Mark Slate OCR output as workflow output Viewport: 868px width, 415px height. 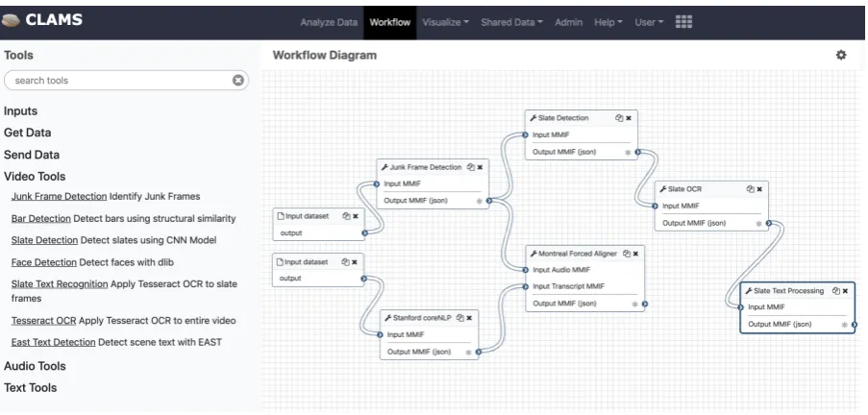tap(758, 224)
